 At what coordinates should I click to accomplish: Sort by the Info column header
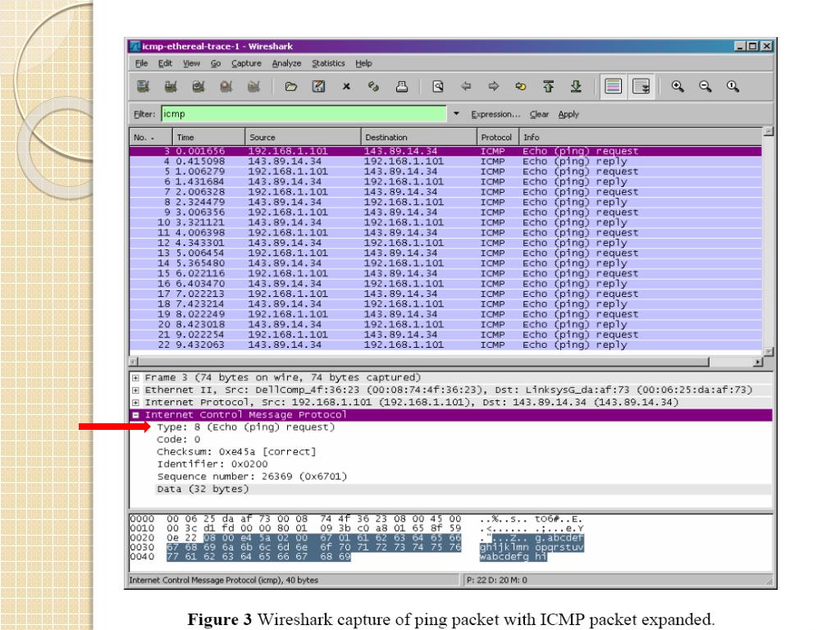click(640, 137)
